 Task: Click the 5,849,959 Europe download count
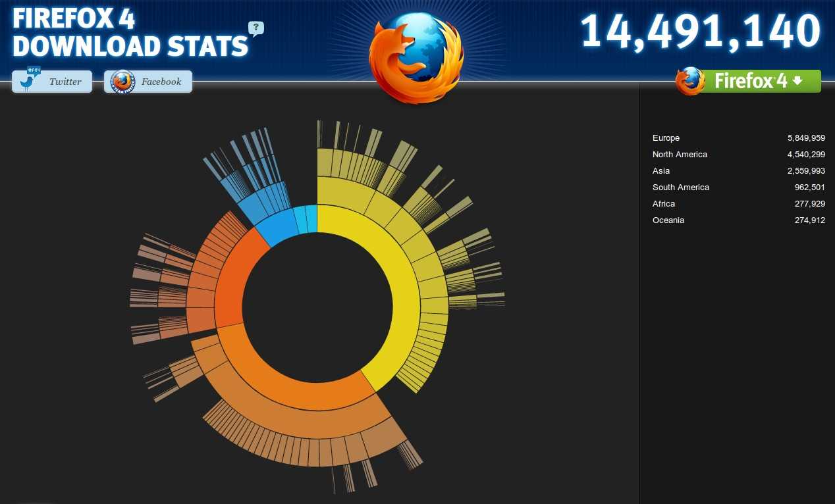[x=806, y=138]
